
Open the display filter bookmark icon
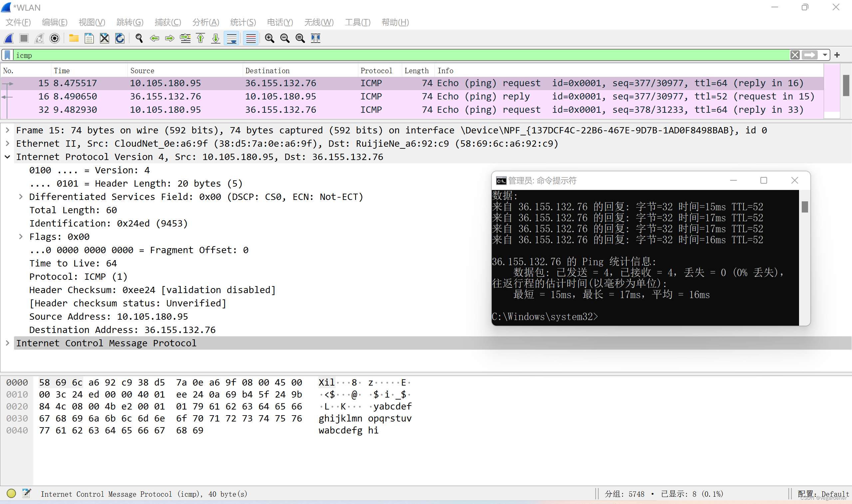point(7,55)
